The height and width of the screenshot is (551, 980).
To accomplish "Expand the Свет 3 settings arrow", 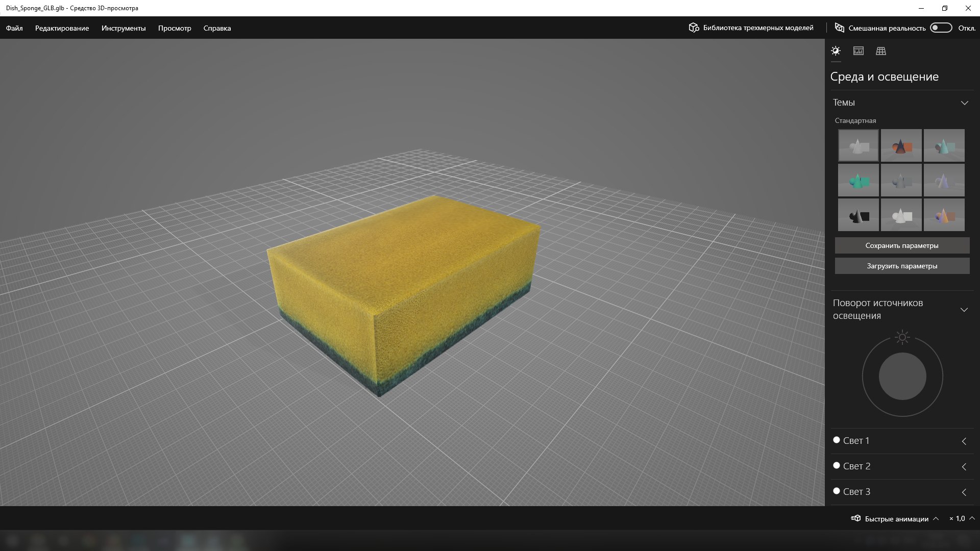I will point(964,492).
